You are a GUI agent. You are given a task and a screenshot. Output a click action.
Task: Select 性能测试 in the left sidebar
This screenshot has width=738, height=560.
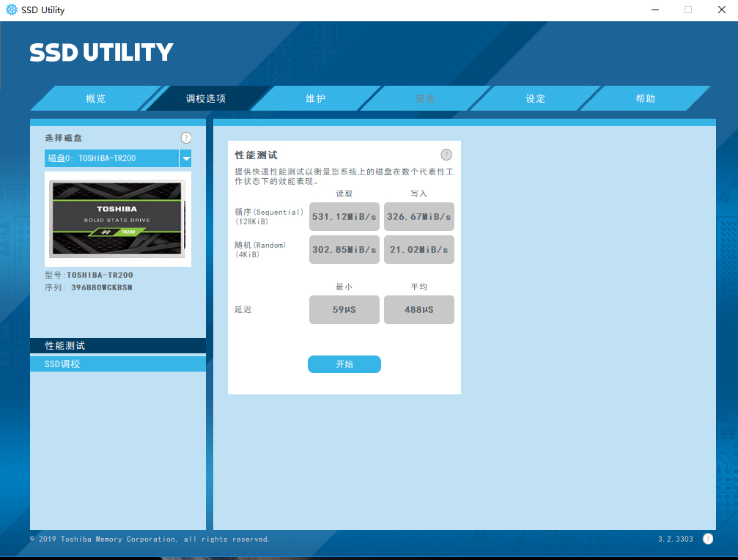coord(118,346)
